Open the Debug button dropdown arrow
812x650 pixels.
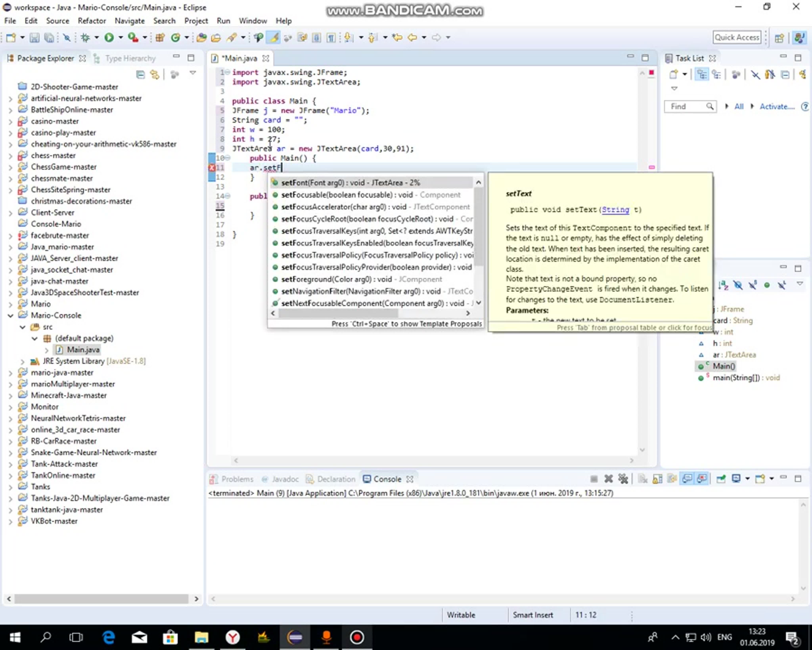96,37
